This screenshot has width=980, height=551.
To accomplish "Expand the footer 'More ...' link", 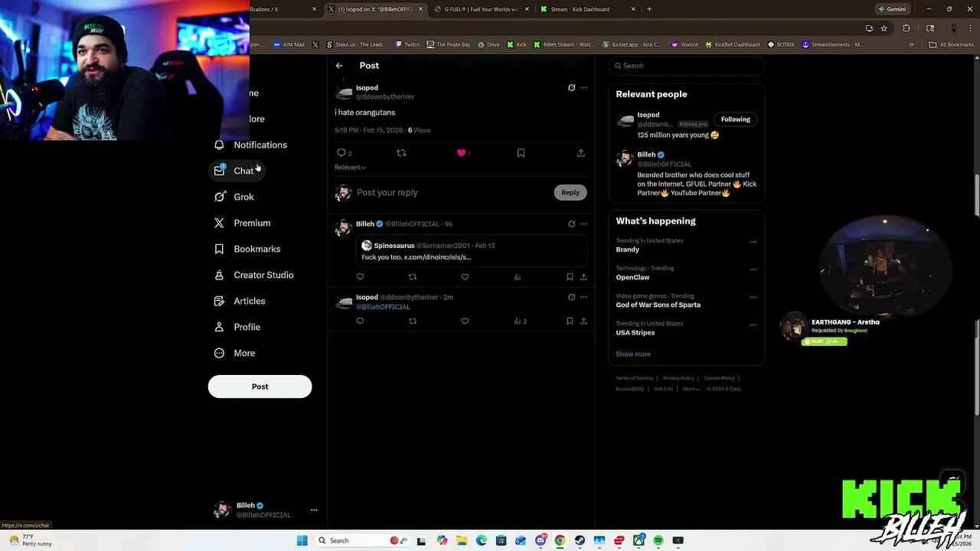I will pyautogui.click(x=691, y=389).
